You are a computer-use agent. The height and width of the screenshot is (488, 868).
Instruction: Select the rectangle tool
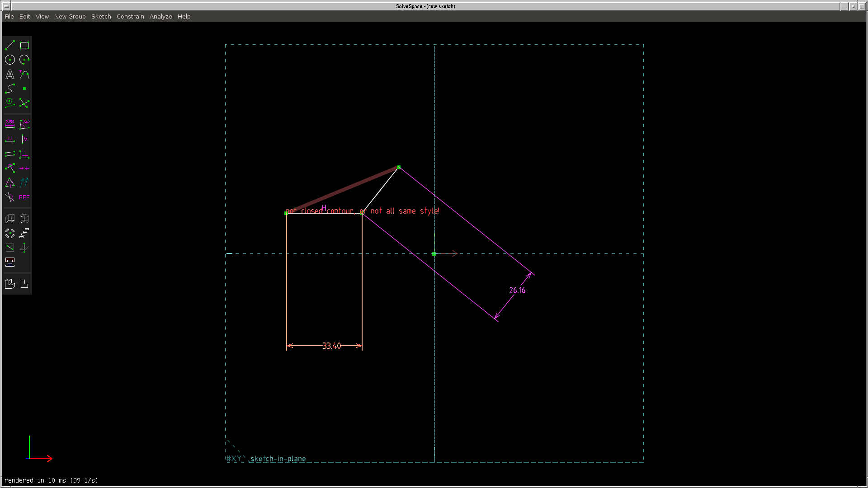point(24,45)
